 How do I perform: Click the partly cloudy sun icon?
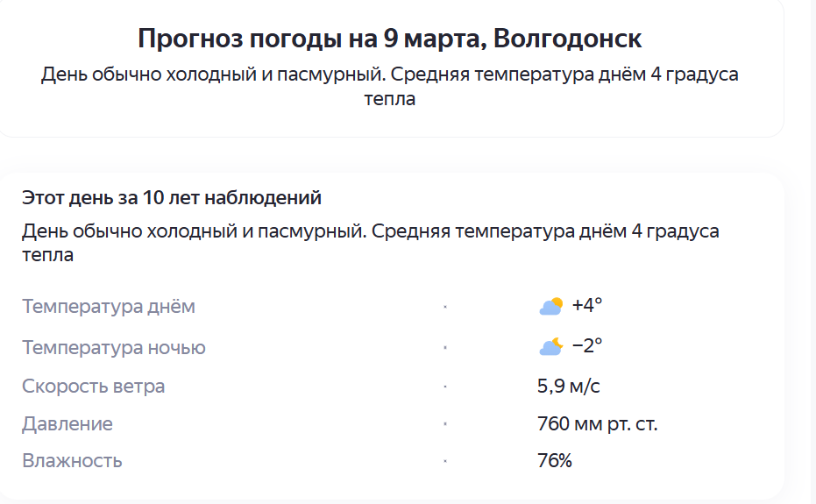click(550, 306)
